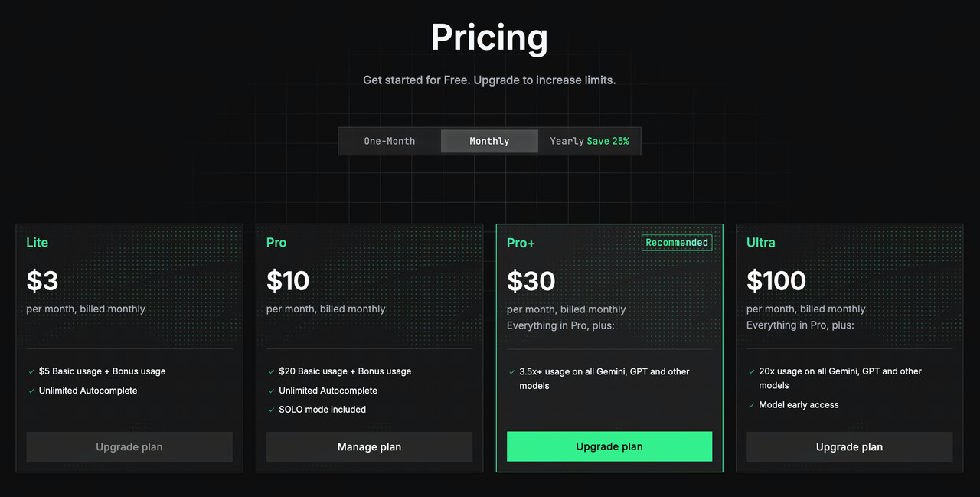
Task: Choose Yearly billing to save 25%
Action: pos(589,141)
